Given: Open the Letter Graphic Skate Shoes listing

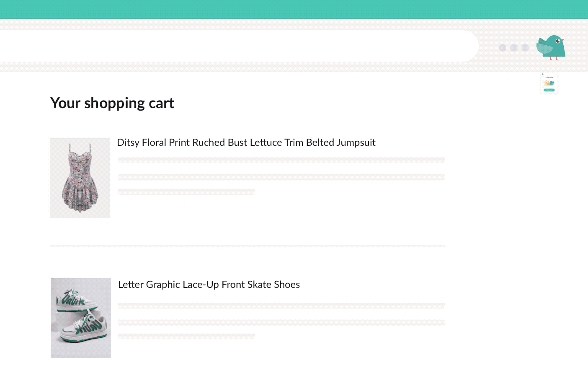Looking at the screenshot, I should pyautogui.click(x=209, y=285).
